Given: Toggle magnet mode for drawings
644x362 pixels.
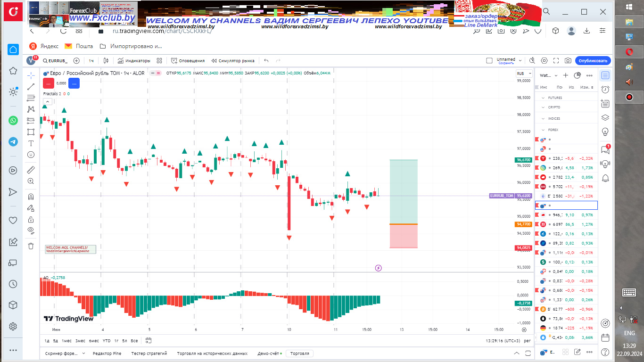Looking at the screenshot, I should pyautogui.click(x=31, y=197).
